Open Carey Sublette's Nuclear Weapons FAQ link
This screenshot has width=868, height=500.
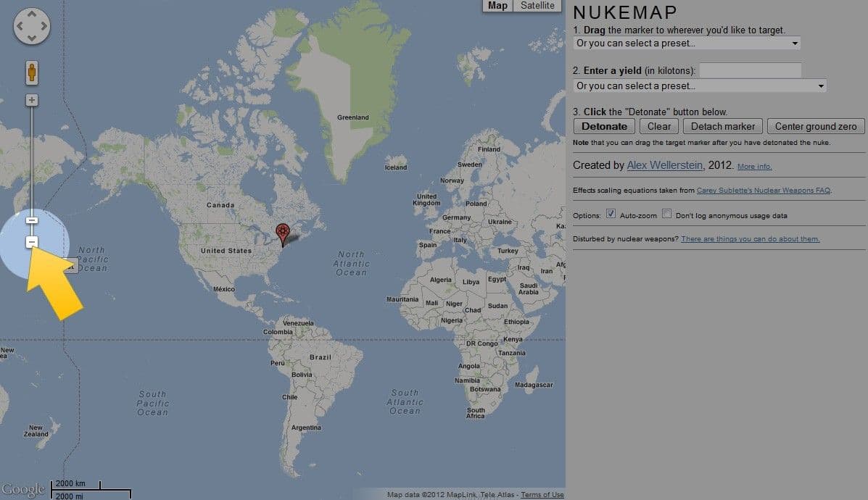764,191
